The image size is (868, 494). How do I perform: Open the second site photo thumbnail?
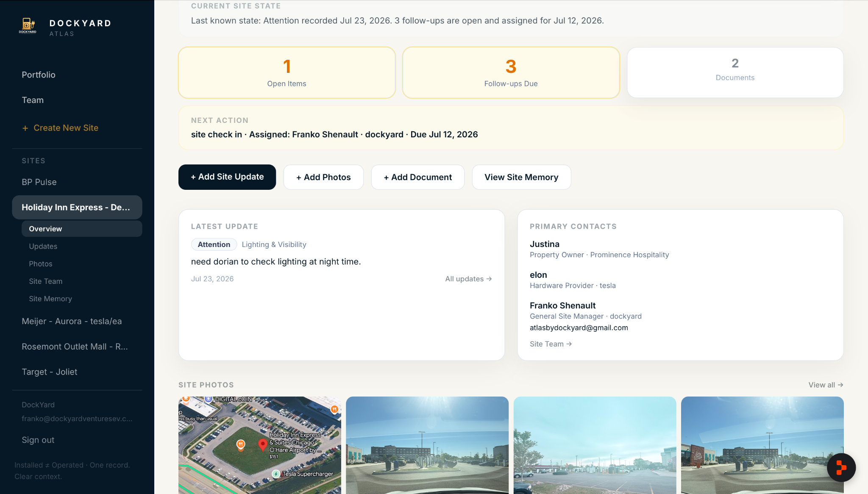(x=427, y=445)
